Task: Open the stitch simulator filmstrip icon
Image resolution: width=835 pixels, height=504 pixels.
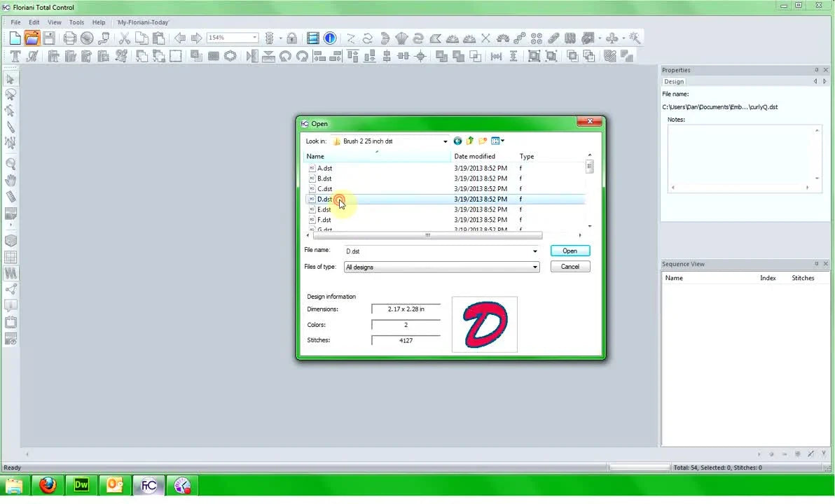Action: (x=312, y=38)
